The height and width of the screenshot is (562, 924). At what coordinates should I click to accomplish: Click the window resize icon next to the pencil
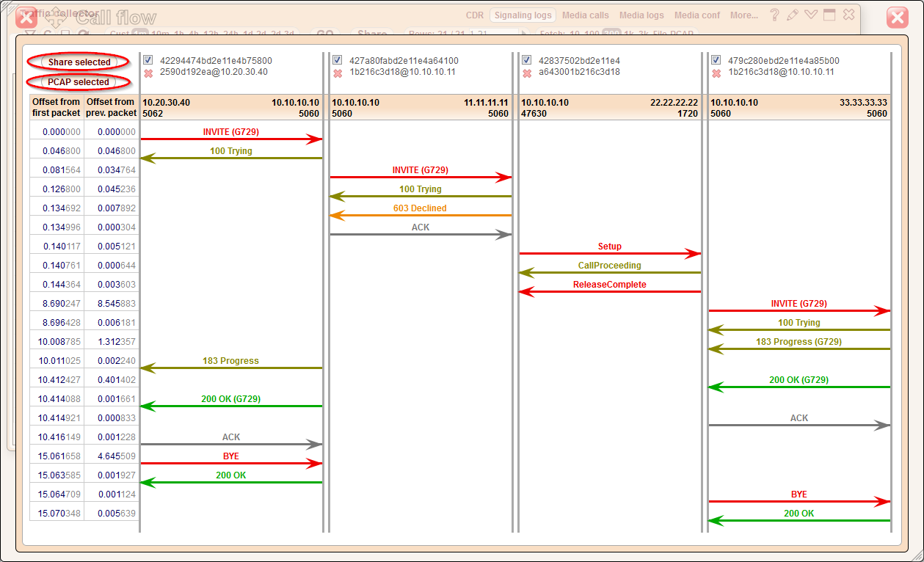coord(830,15)
